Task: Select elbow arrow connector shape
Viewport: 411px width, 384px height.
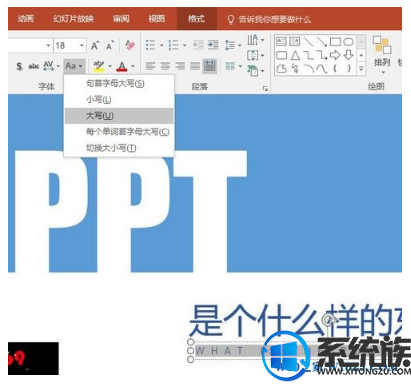Action: [x=322, y=55]
